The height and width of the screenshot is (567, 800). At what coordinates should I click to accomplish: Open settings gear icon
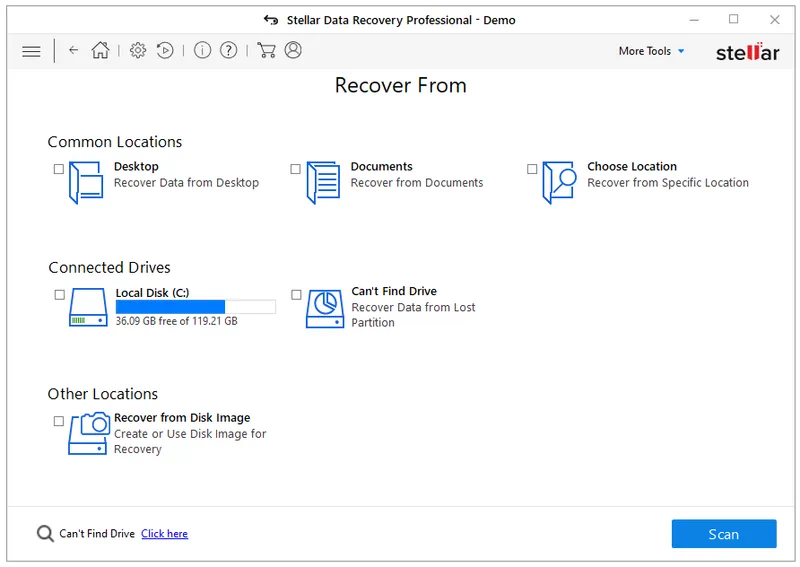[138, 50]
